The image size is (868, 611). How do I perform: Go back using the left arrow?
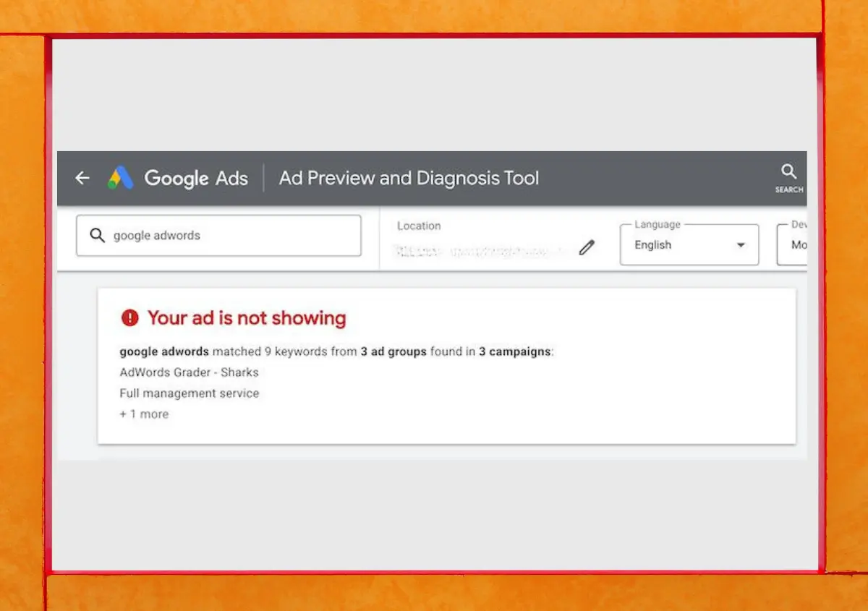[x=82, y=178]
